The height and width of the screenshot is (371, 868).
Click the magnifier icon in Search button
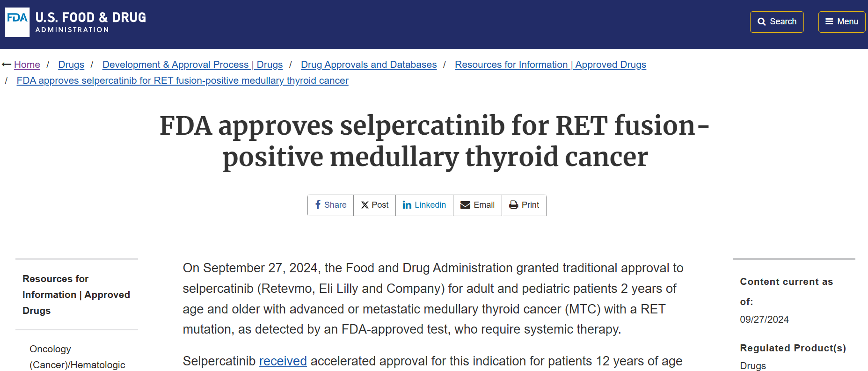pos(761,22)
